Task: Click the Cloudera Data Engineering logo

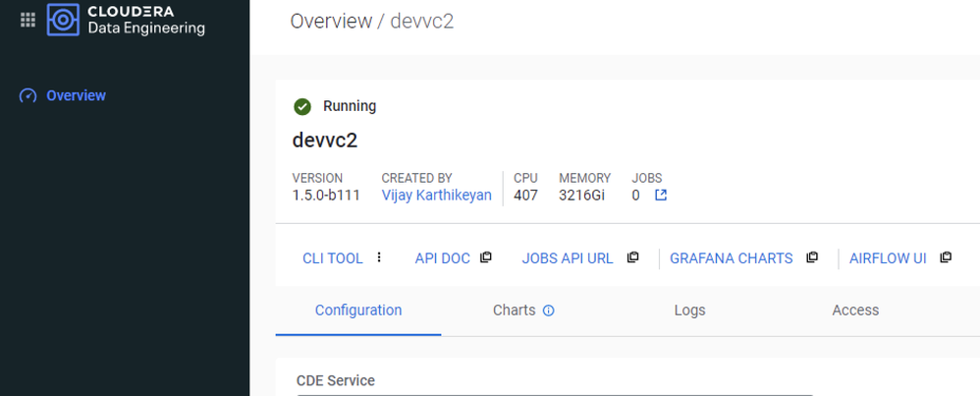Action: (126, 20)
